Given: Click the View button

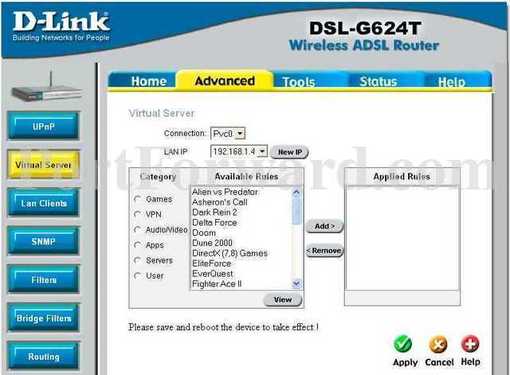Looking at the screenshot, I should pyautogui.click(x=283, y=300).
